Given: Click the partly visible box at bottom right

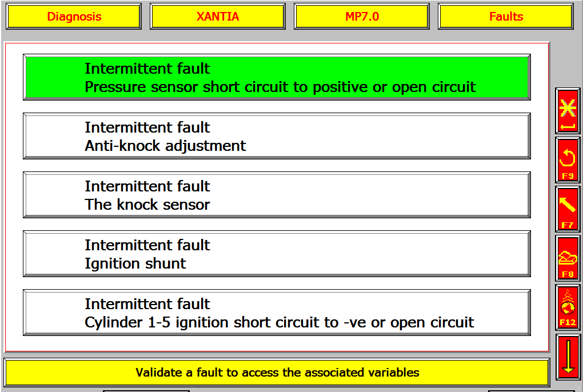Looking at the screenshot, I should tap(532, 391).
